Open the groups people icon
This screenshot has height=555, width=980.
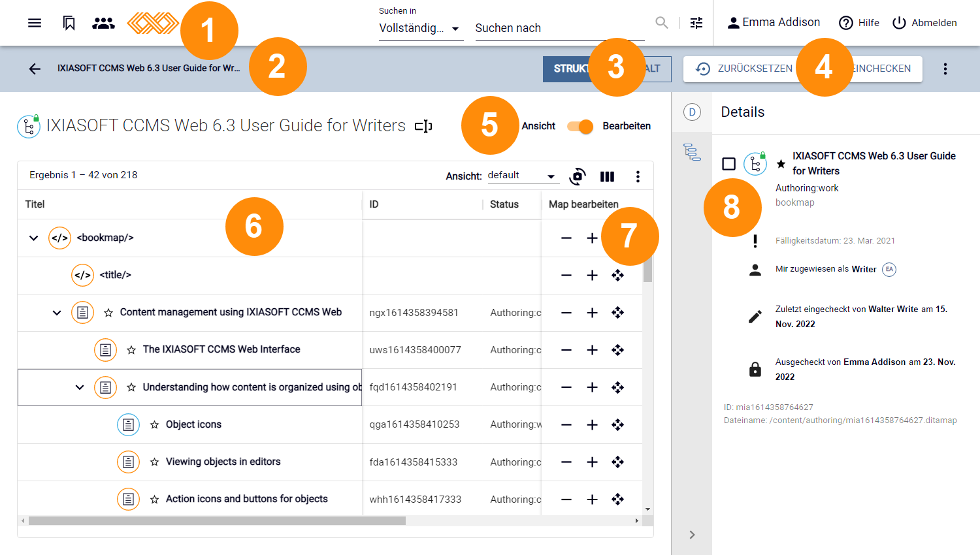pyautogui.click(x=103, y=23)
